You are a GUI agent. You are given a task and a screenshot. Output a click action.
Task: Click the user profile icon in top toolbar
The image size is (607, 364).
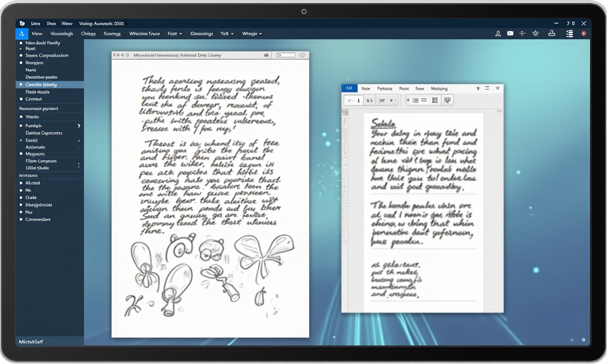[x=498, y=34]
